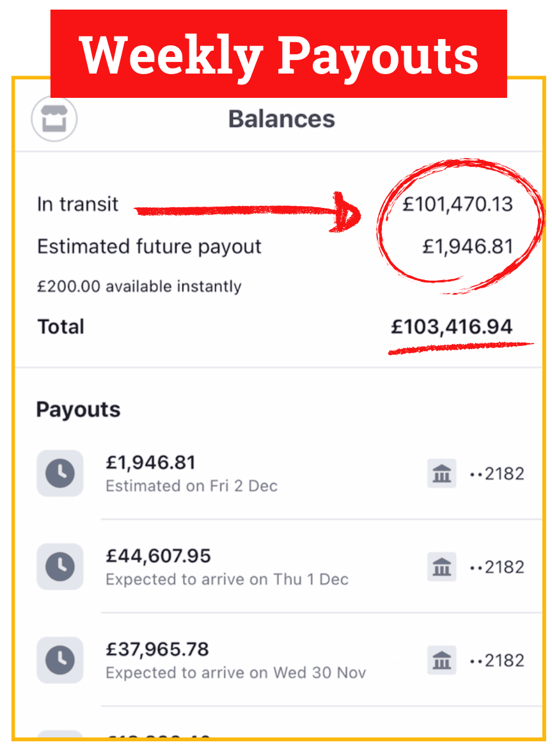This screenshot has width=552, height=756.
Task: Tap bank icon on Wed 30 Nov payout
Action: (x=441, y=661)
